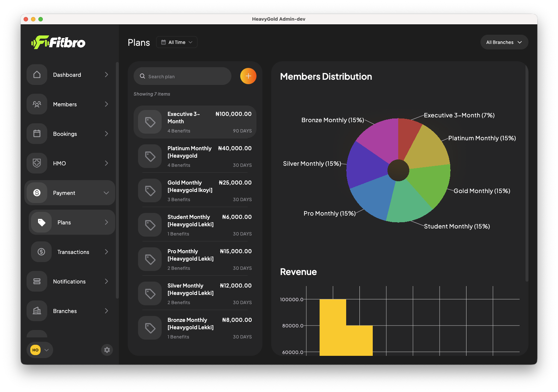Open the All Branches dropdown
The height and width of the screenshot is (392, 558).
(504, 42)
